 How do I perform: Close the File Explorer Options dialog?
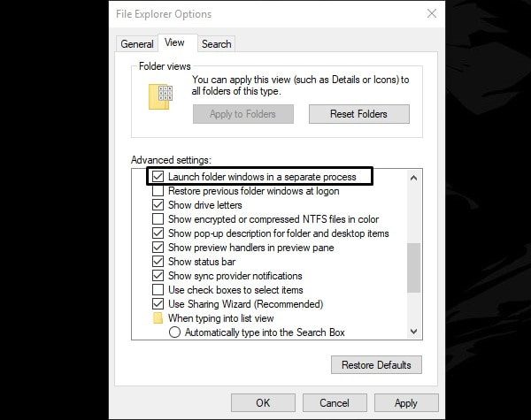(432, 13)
